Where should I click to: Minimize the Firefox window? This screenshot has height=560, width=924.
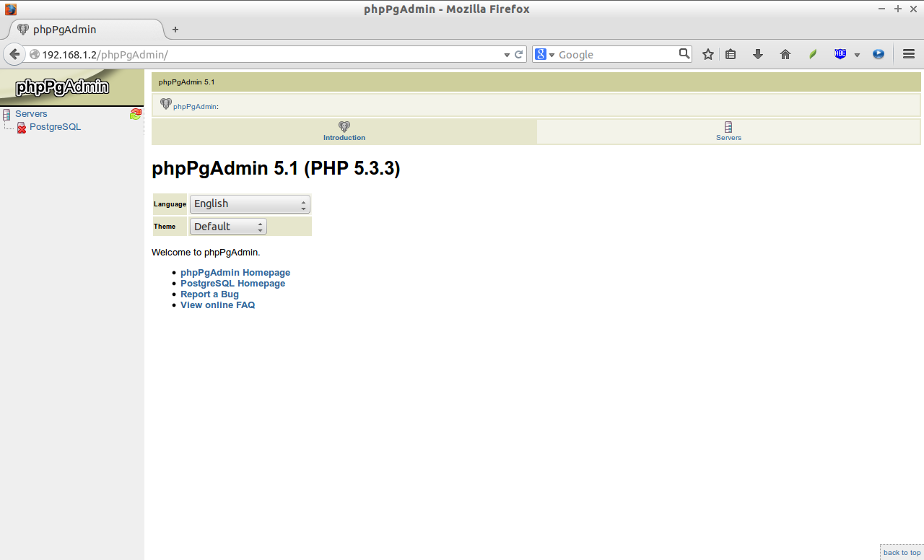pos(882,9)
